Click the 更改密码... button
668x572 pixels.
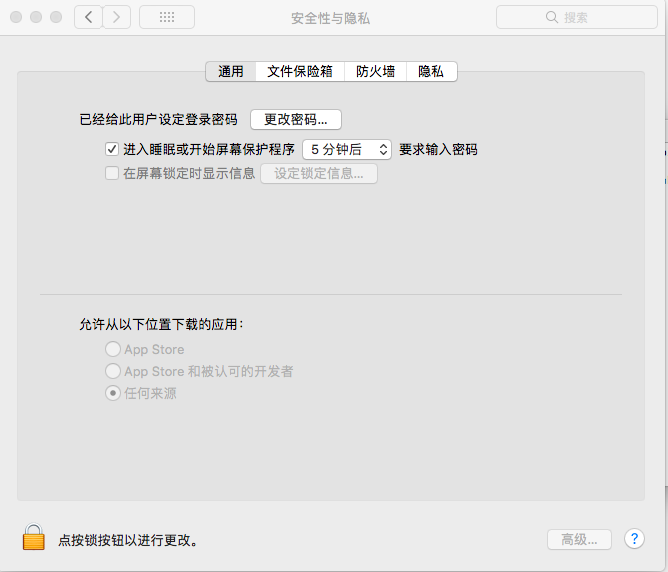point(296,119)
